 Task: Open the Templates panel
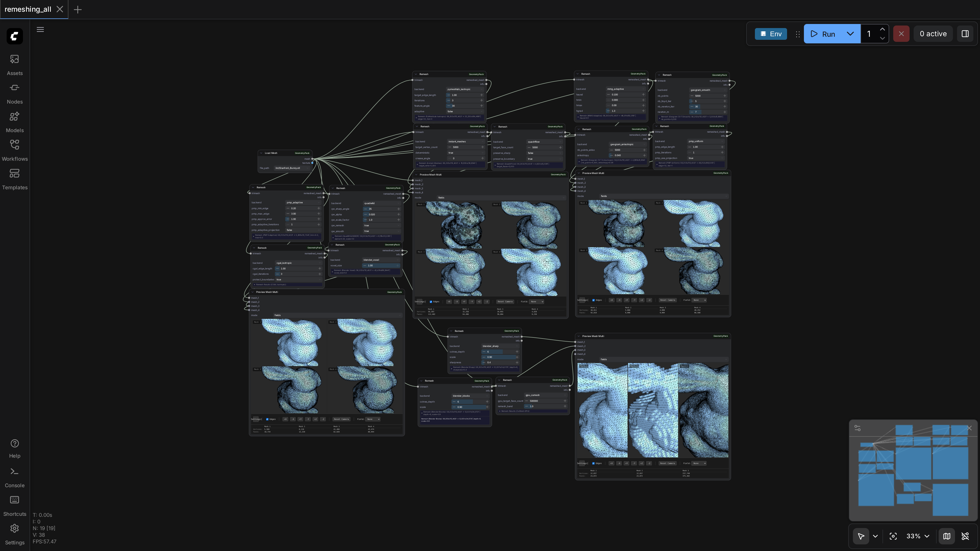[15, 179]
